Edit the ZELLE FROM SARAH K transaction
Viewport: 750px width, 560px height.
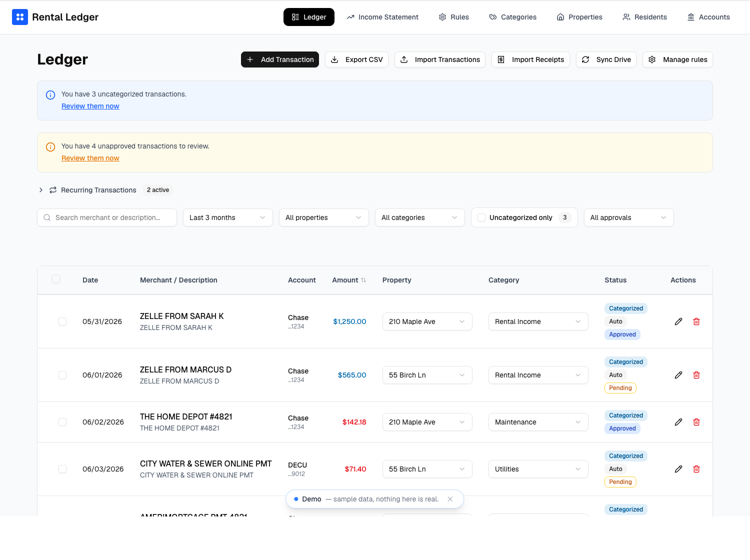[678, 321]
